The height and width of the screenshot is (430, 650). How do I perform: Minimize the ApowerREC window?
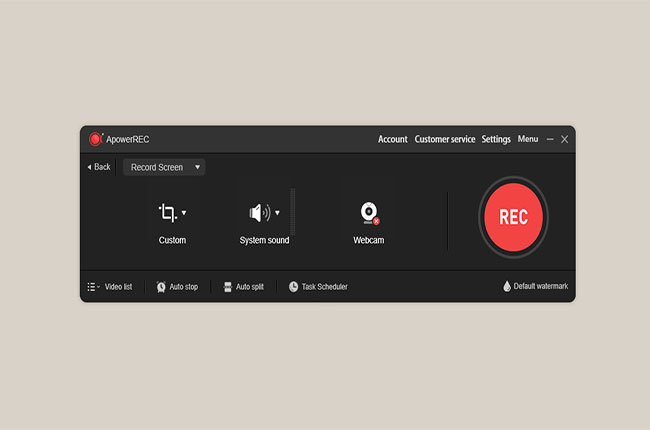point(550,139)
